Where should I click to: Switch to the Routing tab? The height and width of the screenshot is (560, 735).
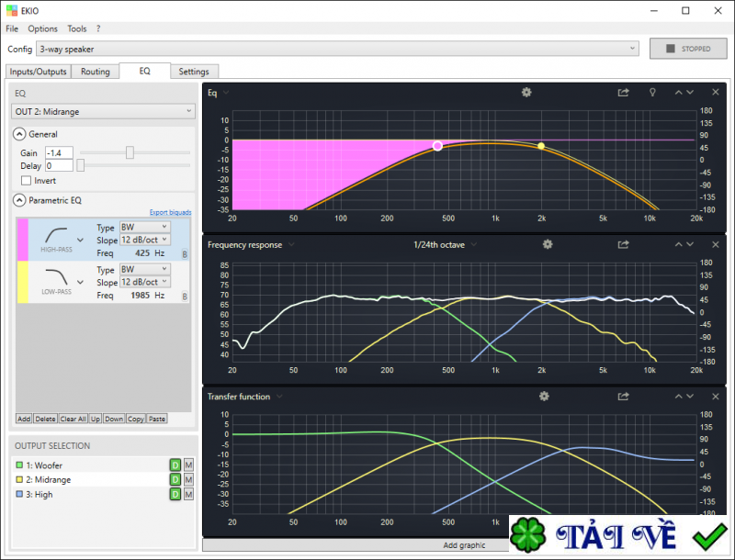95,72
